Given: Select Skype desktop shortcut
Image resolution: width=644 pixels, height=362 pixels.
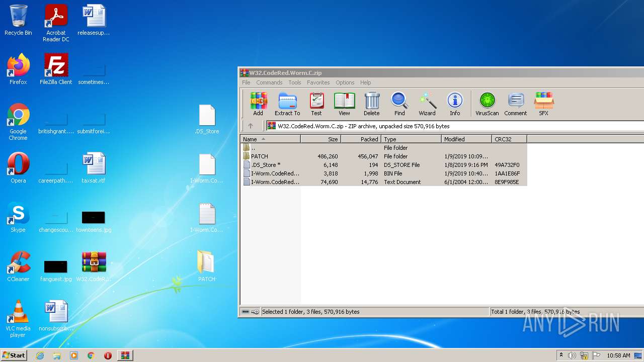Looking at the screenshot, I should [x=18, y=217].
